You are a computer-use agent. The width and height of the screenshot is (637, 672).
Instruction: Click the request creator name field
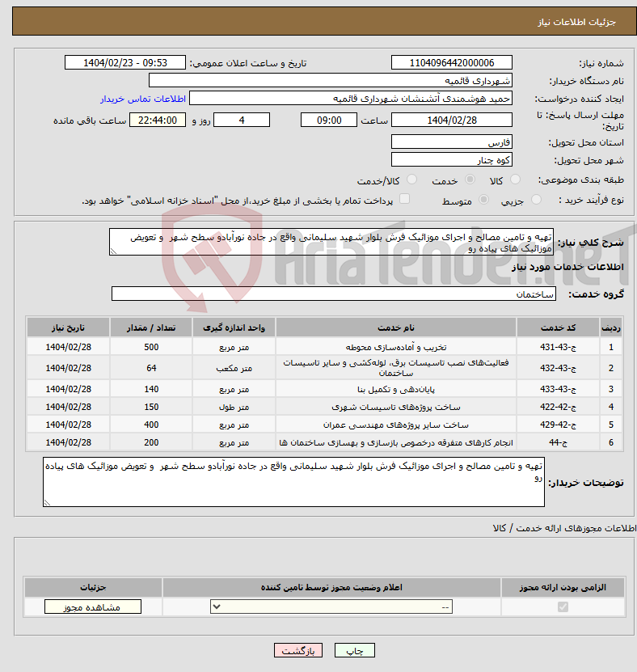(x=350, y=99)
